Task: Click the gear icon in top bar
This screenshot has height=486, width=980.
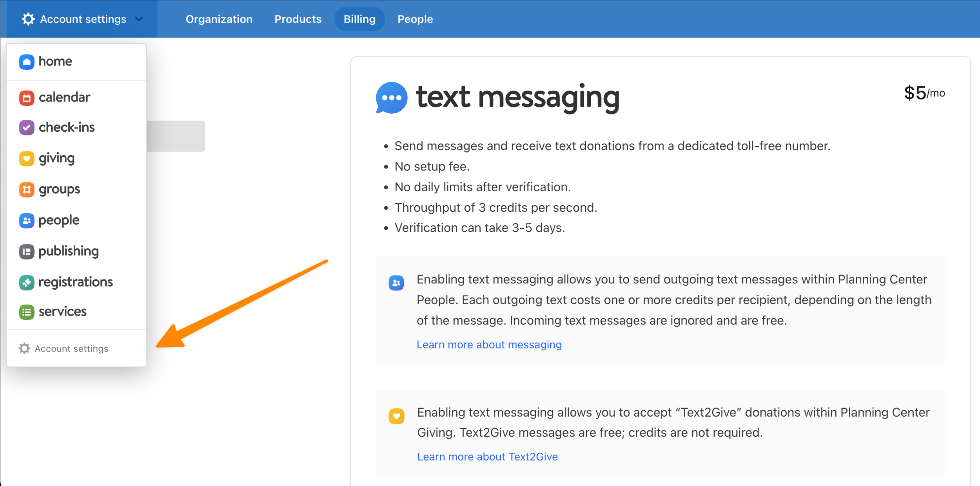Action: pos(28,19)
